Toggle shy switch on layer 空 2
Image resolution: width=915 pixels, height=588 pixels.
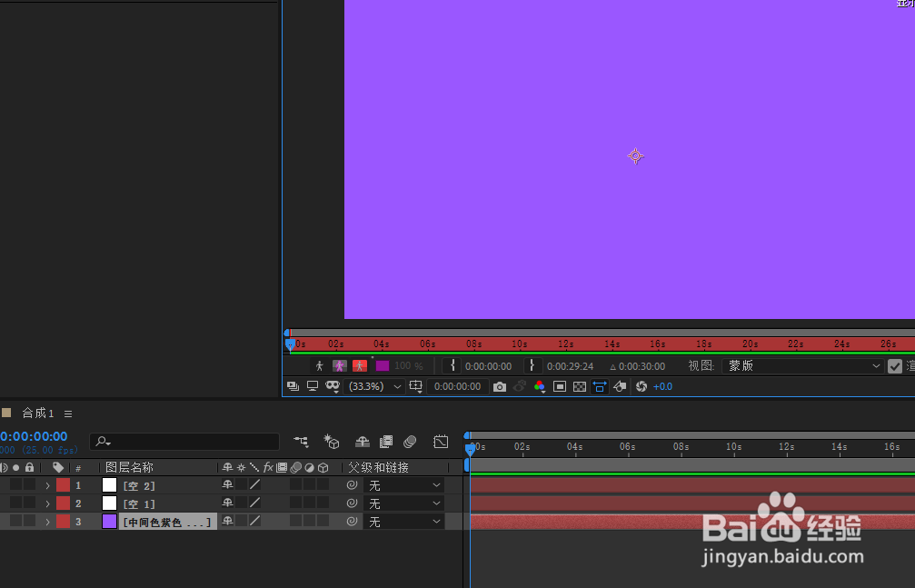(227, 484)
